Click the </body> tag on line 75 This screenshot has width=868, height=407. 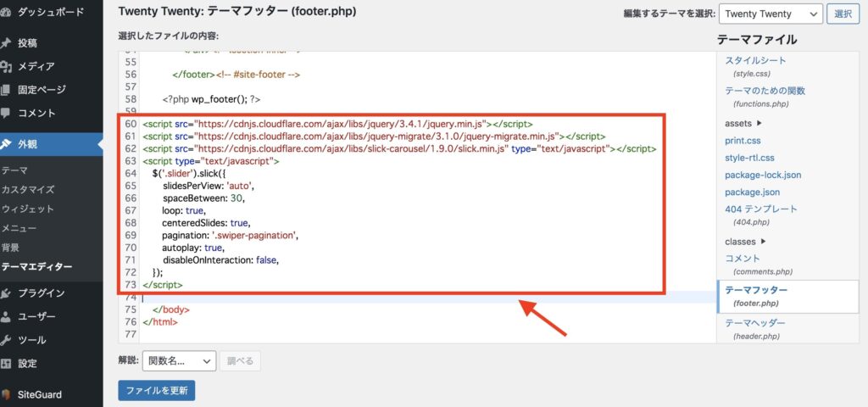171,309
